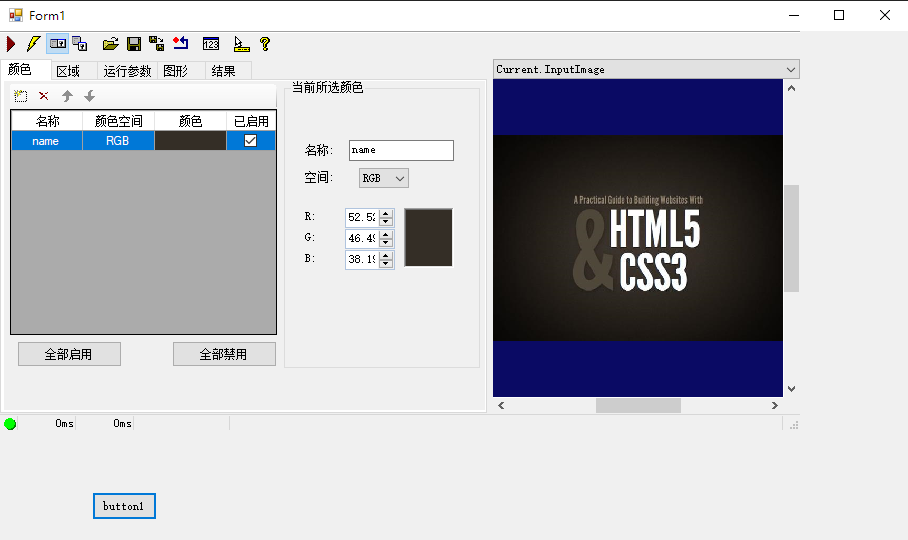Click the image vertical scrollbar thumb
The width and height of the screenshot is (908, 540).
pyautogui.click(x=791, y=238)
